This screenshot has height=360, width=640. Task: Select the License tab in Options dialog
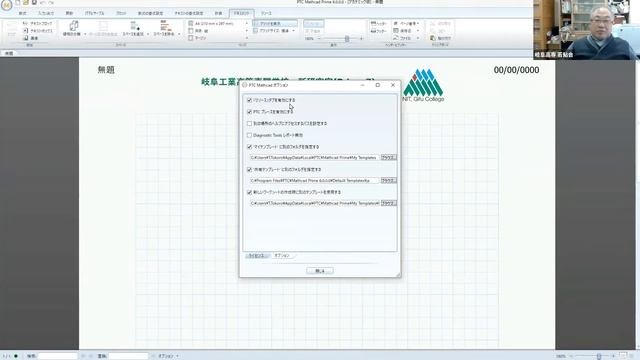(x=257, y=256)
